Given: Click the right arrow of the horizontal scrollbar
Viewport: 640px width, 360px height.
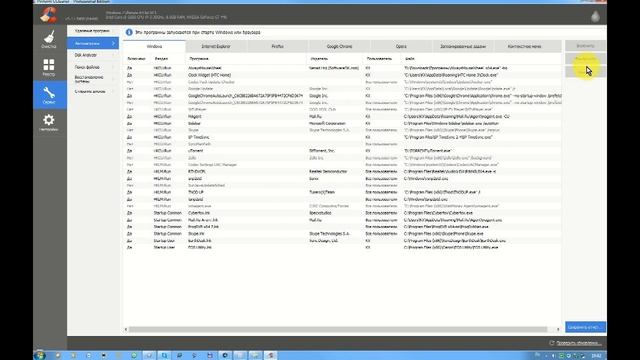Looking at the screenshot, I should click(558, 329).
